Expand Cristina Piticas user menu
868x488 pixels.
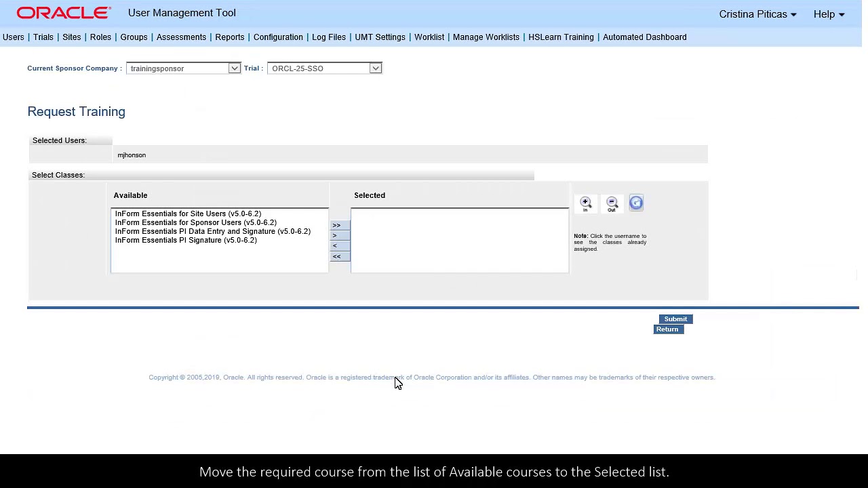click(757, 14)
